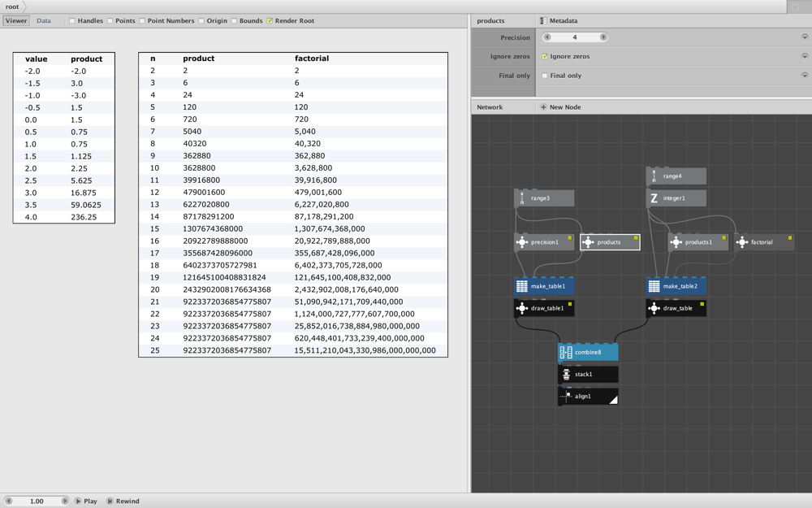The image size is (812, 508).
Task: Click the frame number field 1.00
Action: [37, 501]
